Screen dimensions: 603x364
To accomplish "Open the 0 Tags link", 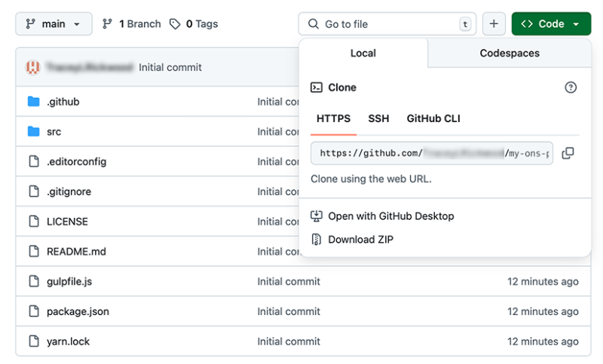I will pyautogui.click(x=194, y=24).
